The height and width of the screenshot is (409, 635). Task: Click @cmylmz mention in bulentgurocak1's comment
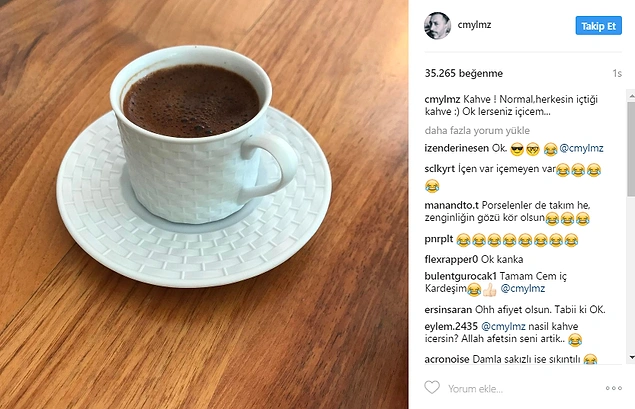[523, 288]
